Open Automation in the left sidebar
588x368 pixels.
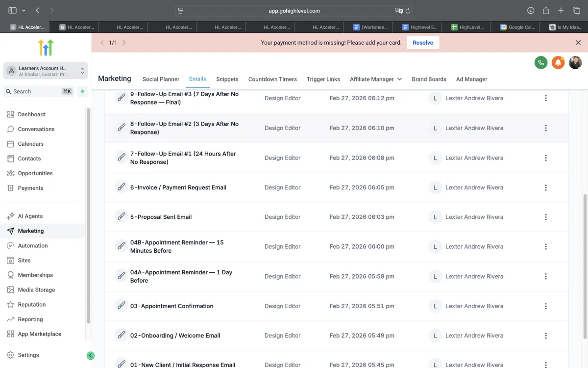click(33, 245)
